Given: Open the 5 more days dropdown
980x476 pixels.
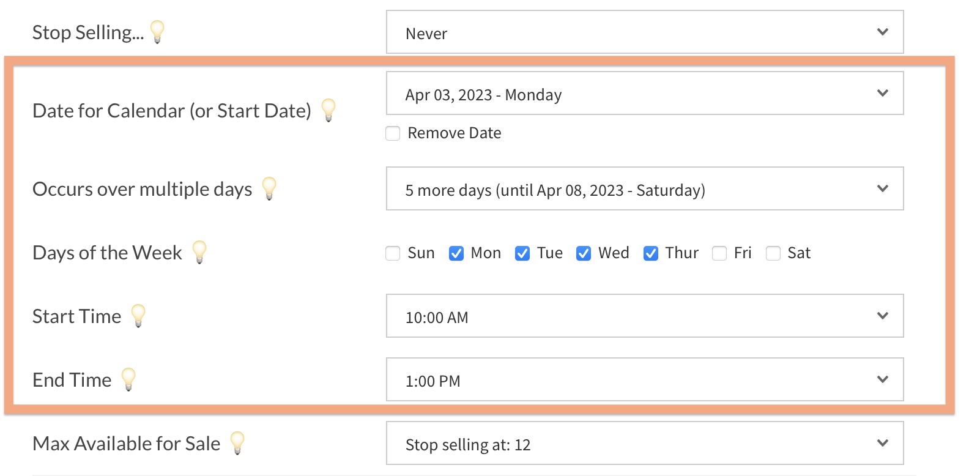Looking at the screenshot, I should (645, 189).
